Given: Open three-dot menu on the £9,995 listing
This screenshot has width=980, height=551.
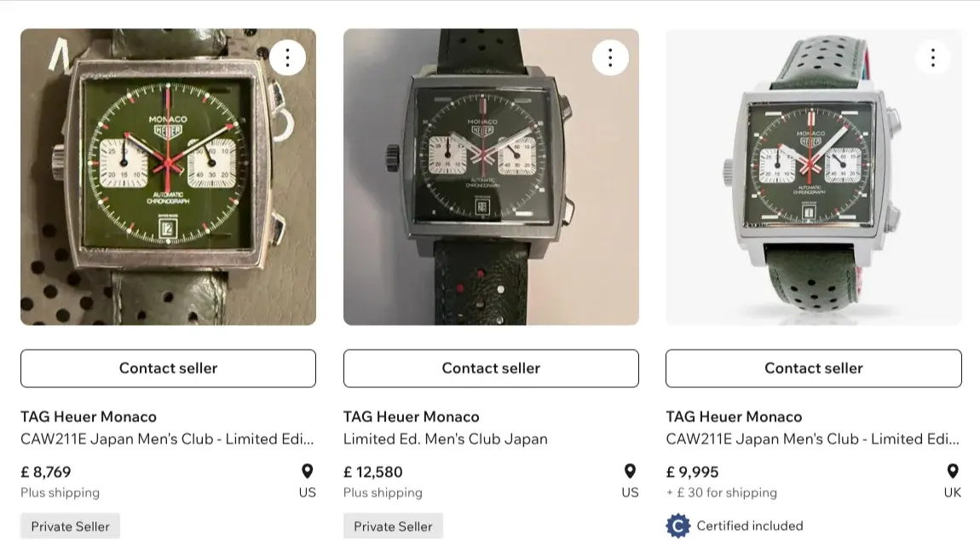Looking at the screenshot, I should tap(933, 57).
